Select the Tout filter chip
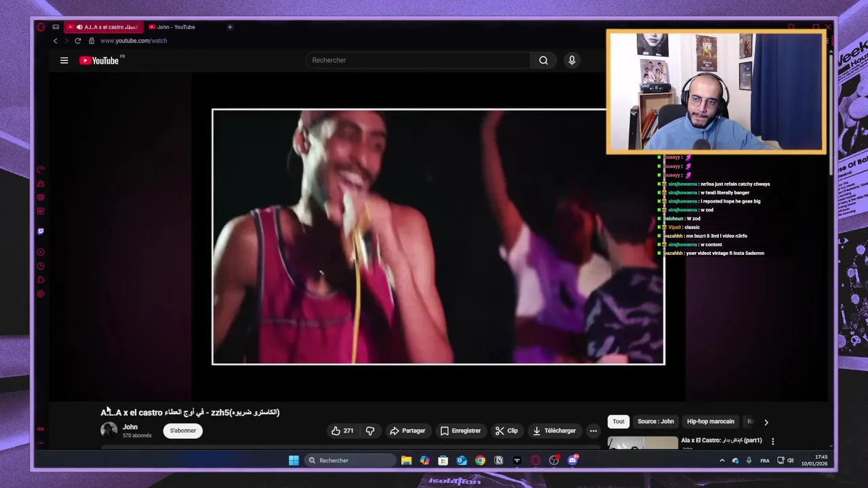Screen dimensions: 868x488 (618, 422)
